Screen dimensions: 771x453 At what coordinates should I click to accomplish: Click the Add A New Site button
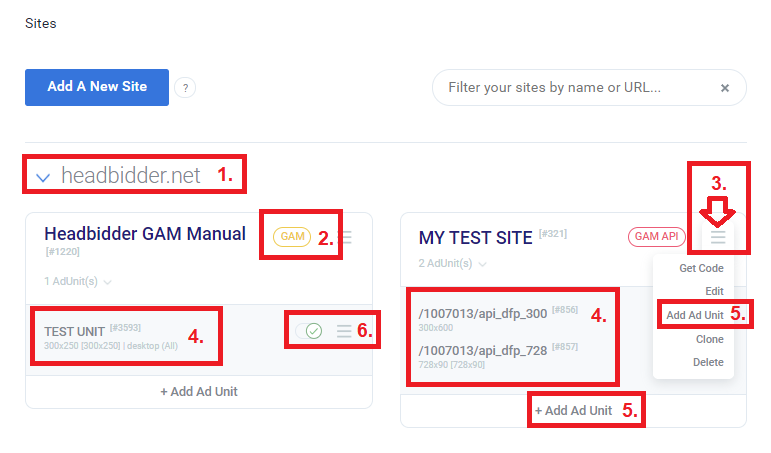click(x=97, y=87)
